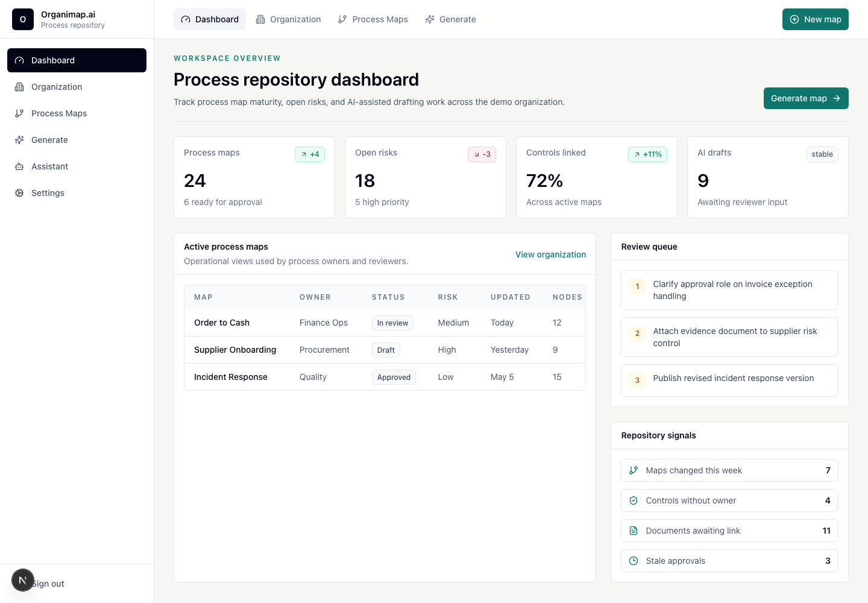The height and width of the screenshot is (603, 868).
Task: Open Publish revised incident response version item
Action: [x=729, y=380]
